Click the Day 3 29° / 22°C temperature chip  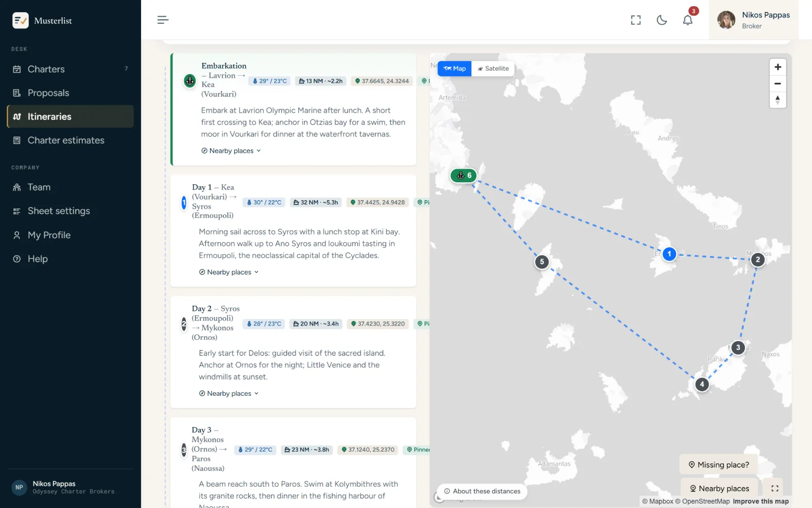[255, 450]
